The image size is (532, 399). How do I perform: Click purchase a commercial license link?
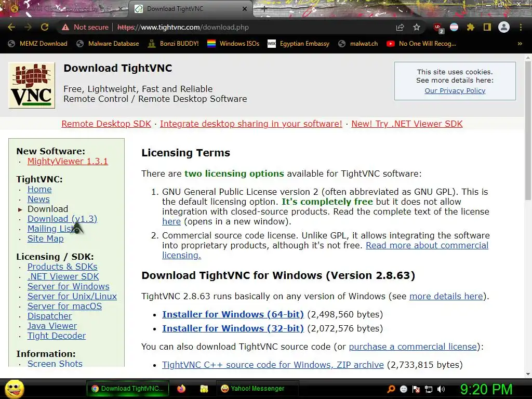413,347
